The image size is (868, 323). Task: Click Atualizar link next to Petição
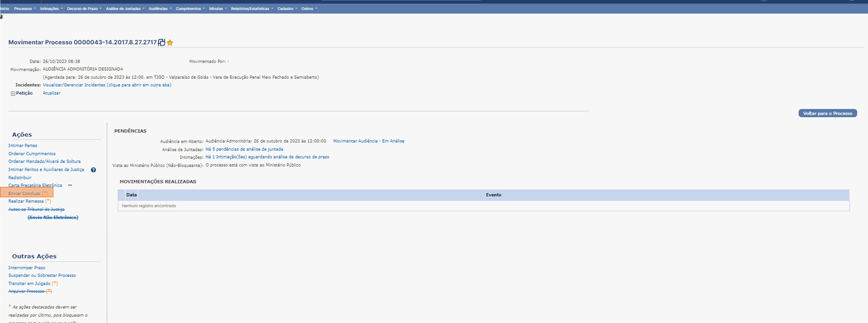click(52, 93)
